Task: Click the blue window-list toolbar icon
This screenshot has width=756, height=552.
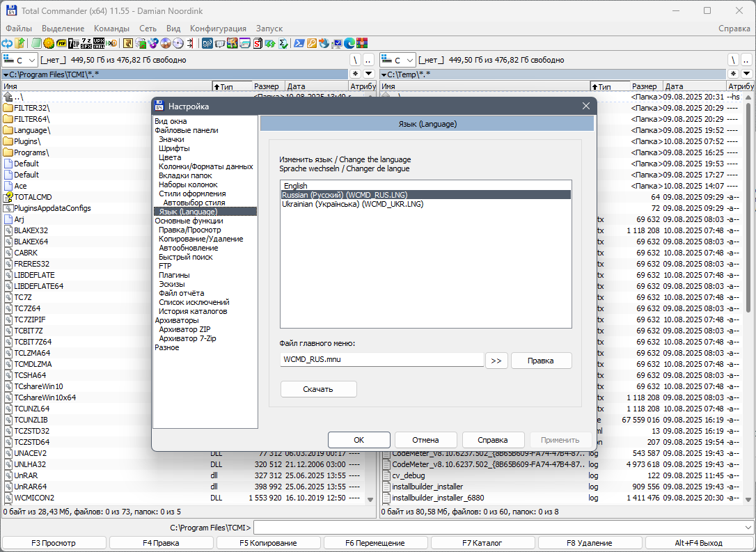Action: click(x=245, y=43)
